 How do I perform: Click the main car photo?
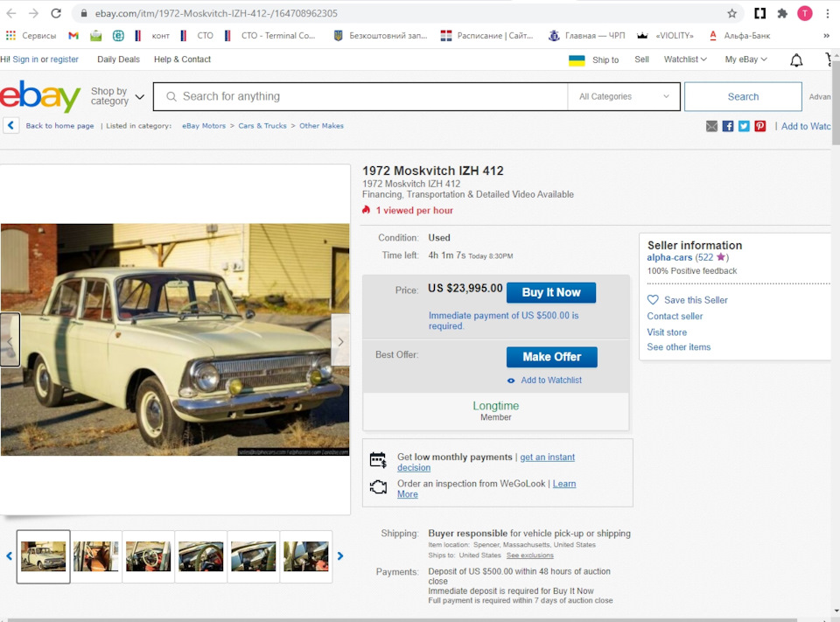(x=175, y=339)
